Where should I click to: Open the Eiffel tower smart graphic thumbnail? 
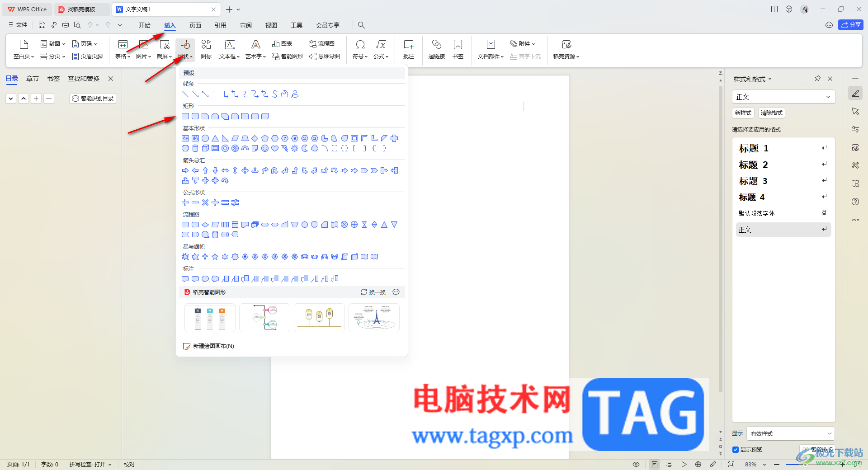(374, 318)
